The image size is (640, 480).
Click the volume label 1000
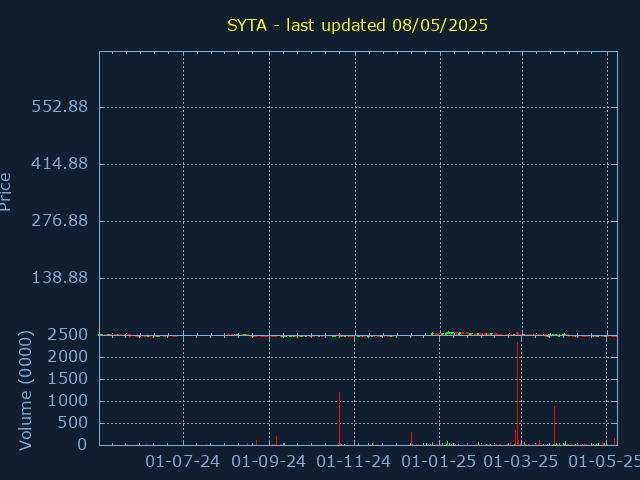[x=67, y=401]
